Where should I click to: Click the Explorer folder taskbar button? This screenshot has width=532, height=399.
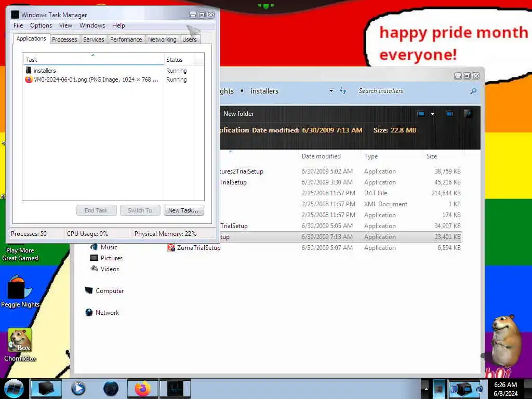click(46, 389)
